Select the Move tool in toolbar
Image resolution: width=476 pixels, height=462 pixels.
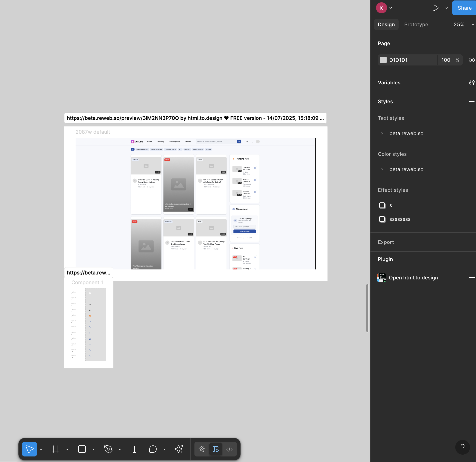(29, 449)
